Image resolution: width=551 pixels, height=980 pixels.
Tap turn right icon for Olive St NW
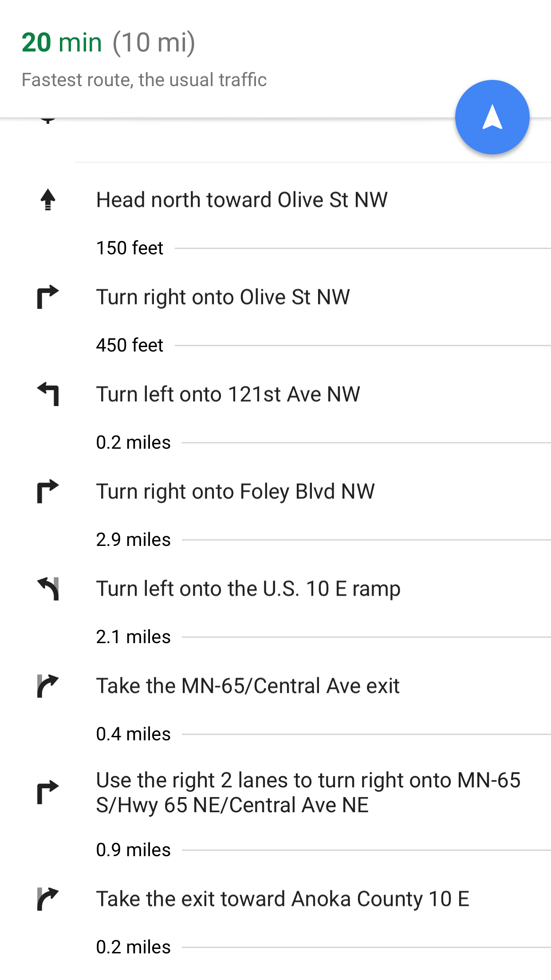pos(48,297)
